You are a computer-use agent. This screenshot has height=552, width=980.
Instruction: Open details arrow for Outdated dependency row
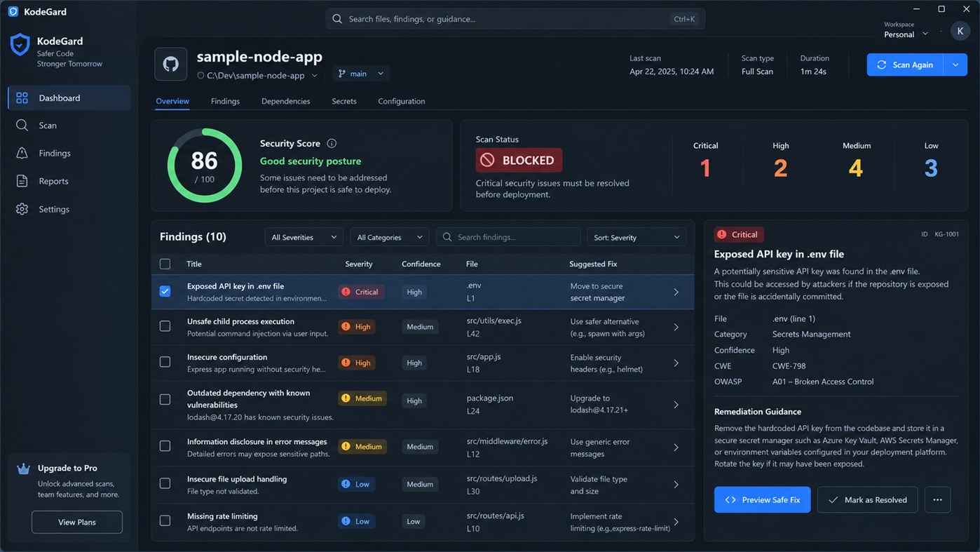[676, 405]
